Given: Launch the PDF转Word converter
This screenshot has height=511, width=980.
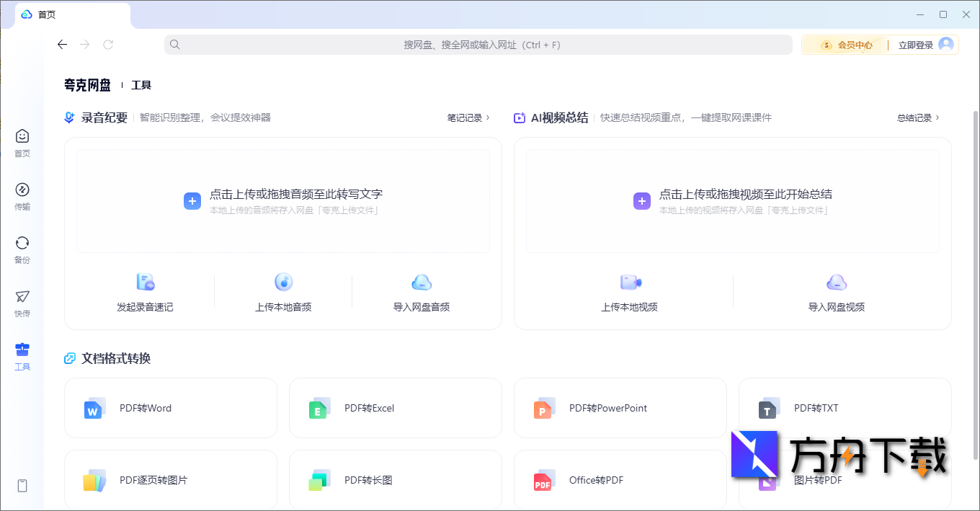Looking at the screenshot, I should (x=171, y=408).
